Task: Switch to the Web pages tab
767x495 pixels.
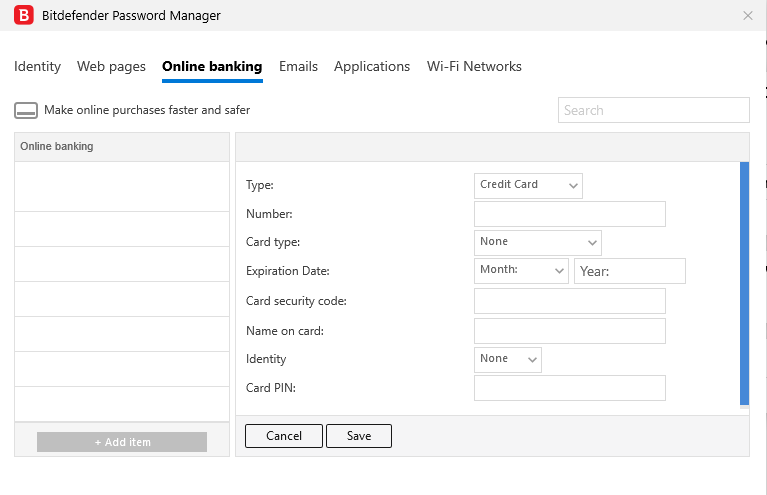Action: (111, 67)
